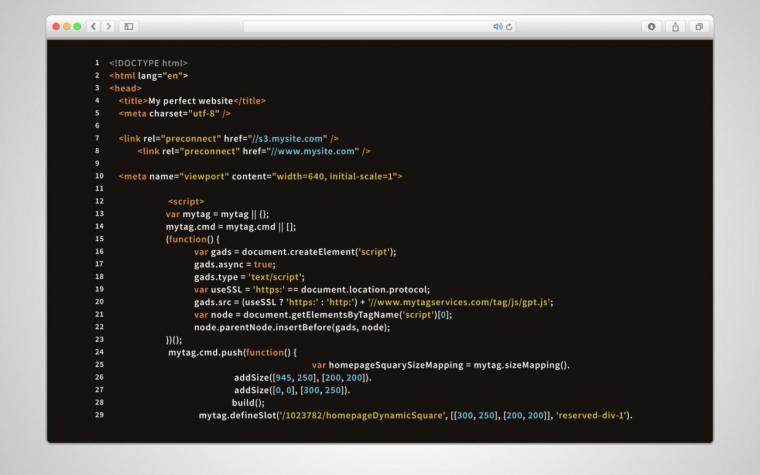Click 'document.location.protocol' text
This screenshot has height=475, width=760.
coord(364,290)
